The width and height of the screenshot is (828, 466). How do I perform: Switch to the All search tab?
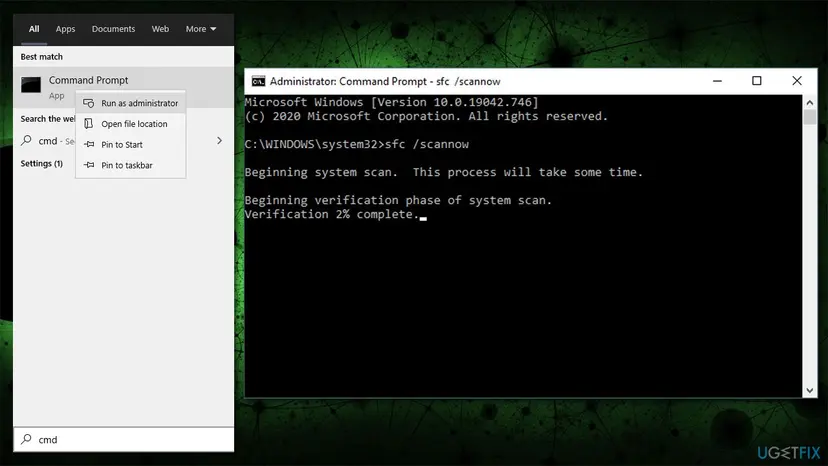coord(34,29)
